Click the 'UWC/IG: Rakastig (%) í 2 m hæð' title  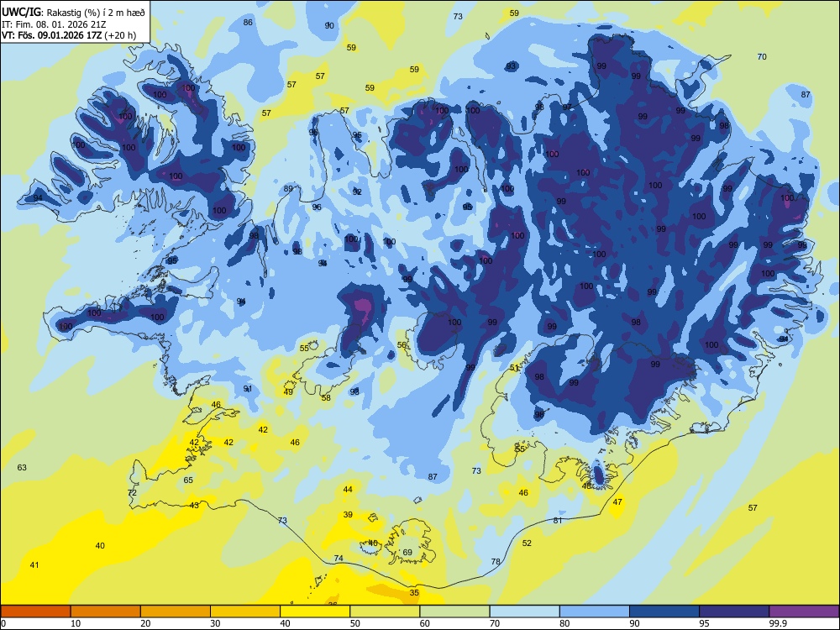click(73, 12)
